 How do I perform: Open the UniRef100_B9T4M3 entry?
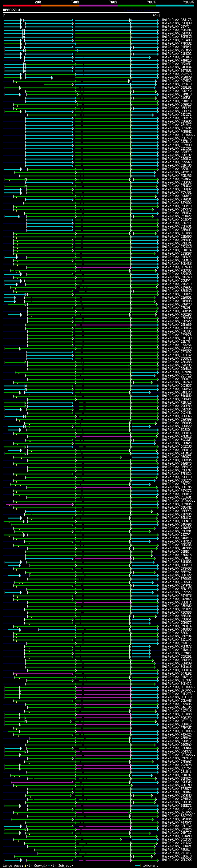click(x=176, y=40)
